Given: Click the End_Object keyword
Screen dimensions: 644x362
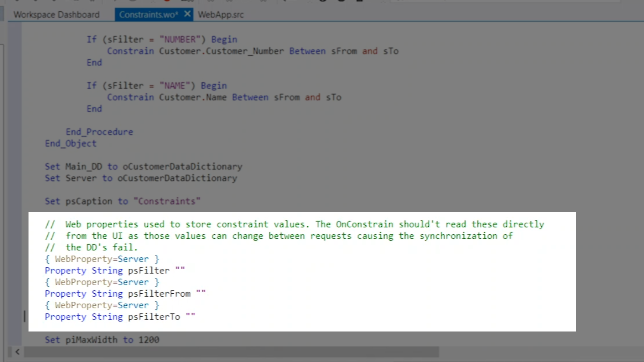Looking at the screenshot, I should [x=71, y=143].
